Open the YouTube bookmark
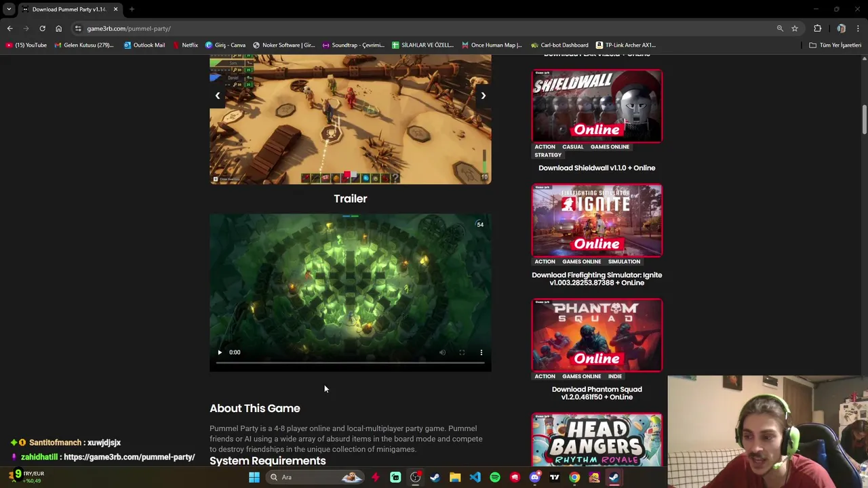Image resolution: width=868 pixels, height=488 pixels. [x=26, y=45]
